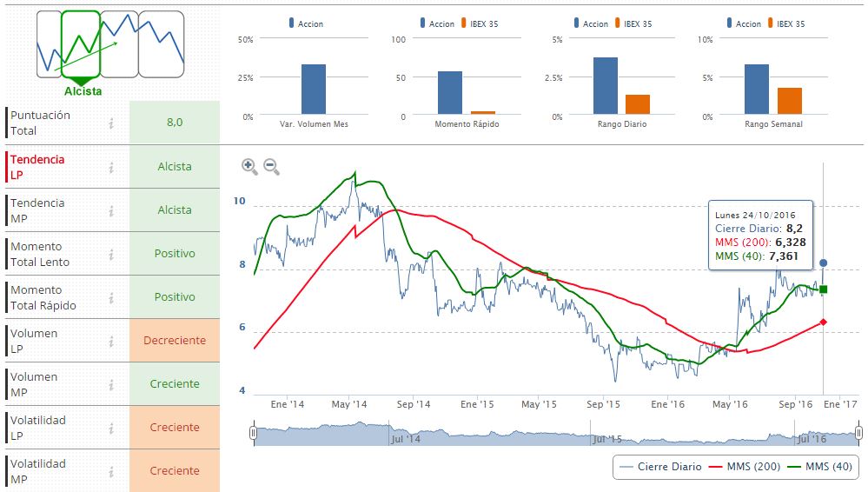
Task: Toggle Cierre Diario series in legend
Action: [x=659, y=467]
